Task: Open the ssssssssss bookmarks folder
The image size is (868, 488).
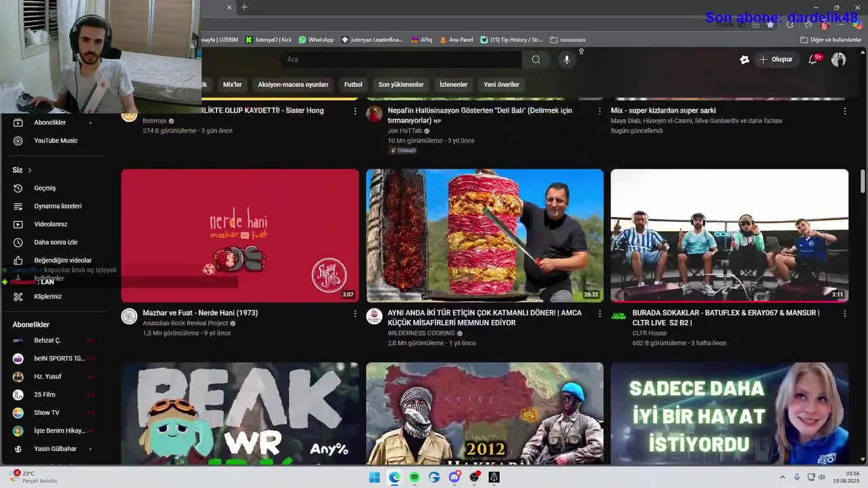Action: (568, 40)
